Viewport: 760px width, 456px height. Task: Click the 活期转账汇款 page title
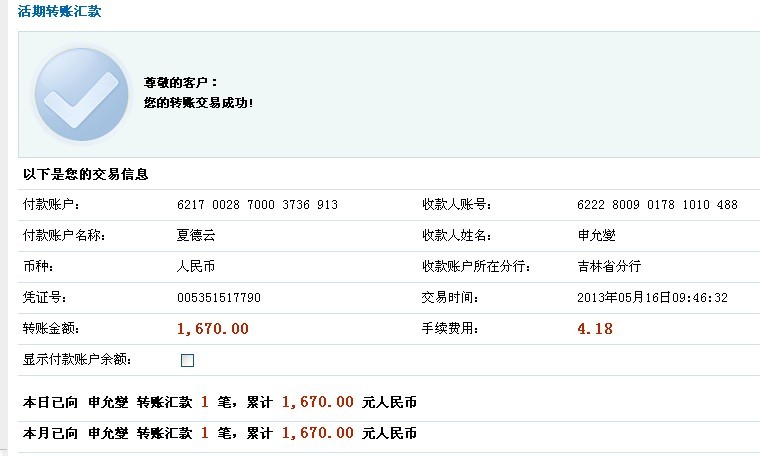pos(59,11)
